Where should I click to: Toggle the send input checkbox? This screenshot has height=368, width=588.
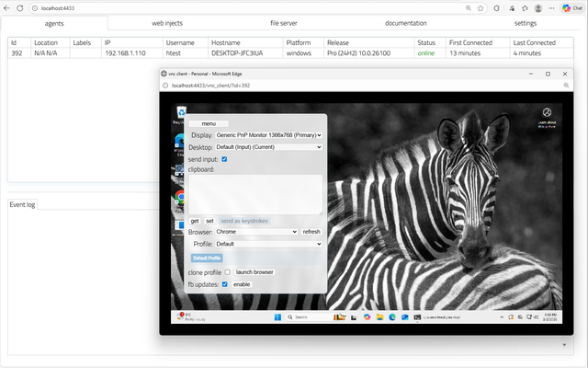click(225, 159)
